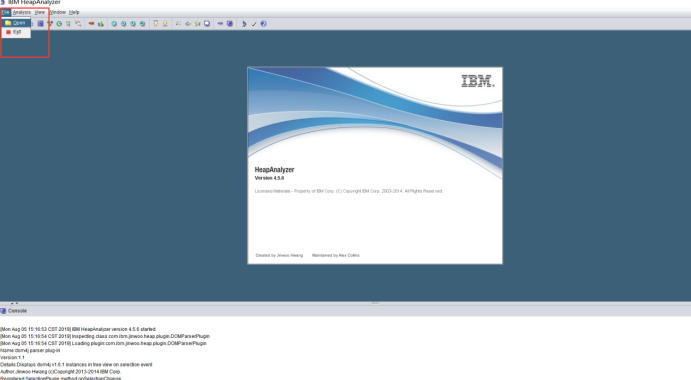Click the yellow star toolbar icon

tap(197, 24)
